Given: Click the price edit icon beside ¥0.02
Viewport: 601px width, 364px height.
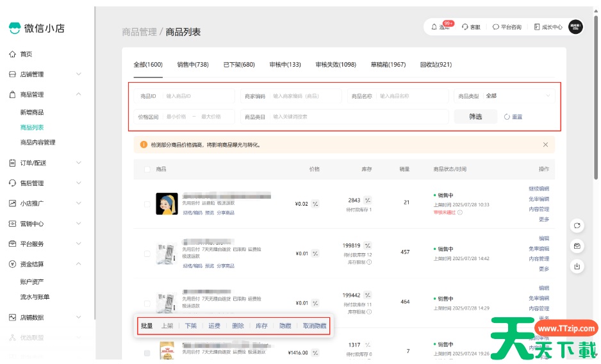Looking at the screenshot, I should [315, 204].
